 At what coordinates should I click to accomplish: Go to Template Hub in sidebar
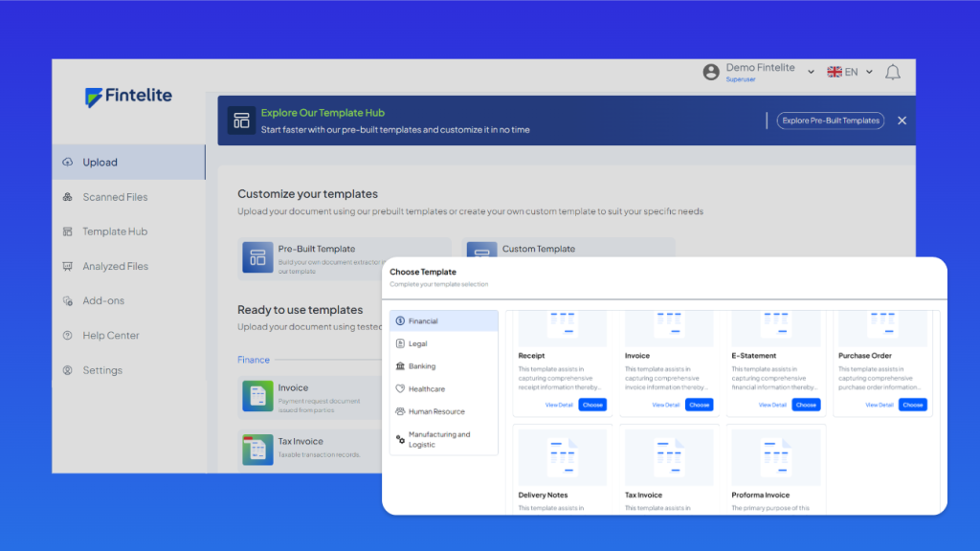[115, 231]
